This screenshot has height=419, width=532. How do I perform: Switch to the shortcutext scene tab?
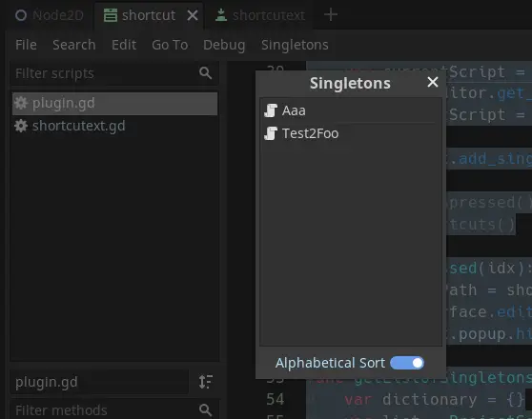coord(260,15)
